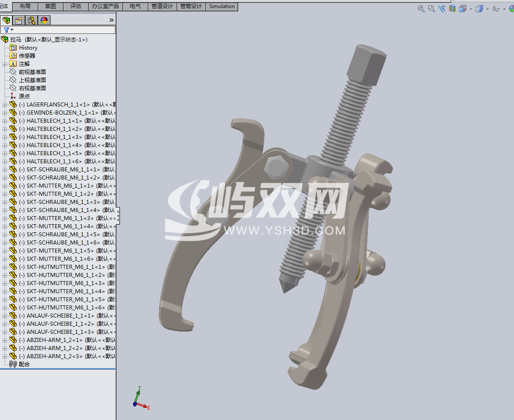
Task: Toggle the Section View icon
Action: coord(452,9)
